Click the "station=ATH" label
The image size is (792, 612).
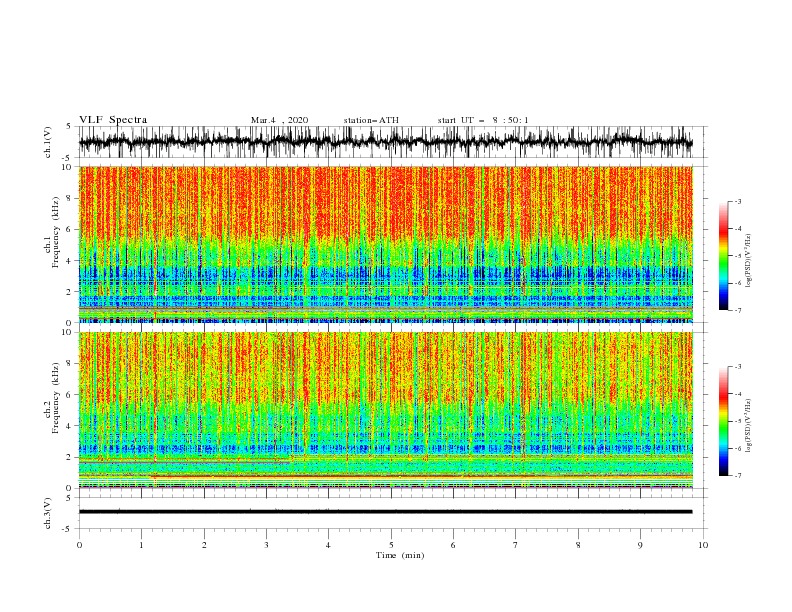pos(371,120)
